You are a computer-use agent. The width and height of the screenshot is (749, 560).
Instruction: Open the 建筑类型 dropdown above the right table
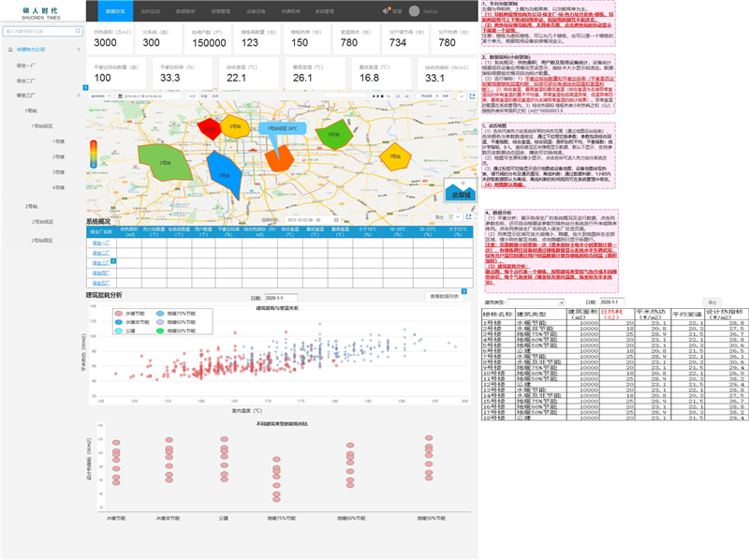pyautogui.click(x=536, y=302)
